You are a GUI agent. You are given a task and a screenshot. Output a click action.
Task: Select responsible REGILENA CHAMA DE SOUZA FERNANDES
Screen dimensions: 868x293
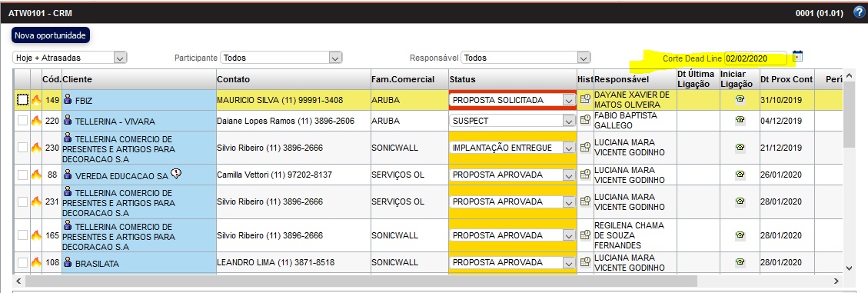[x=635, y=235]
